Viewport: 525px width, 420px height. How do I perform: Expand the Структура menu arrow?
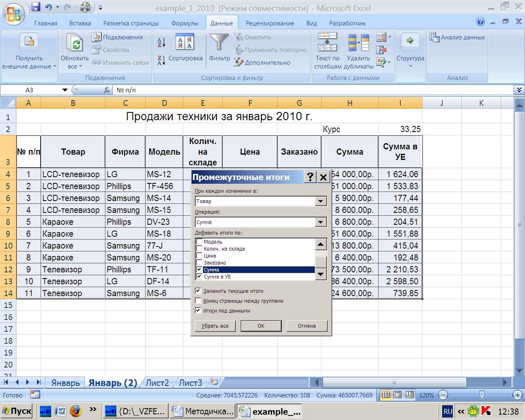pyautogui.click(x=410, y=66)
